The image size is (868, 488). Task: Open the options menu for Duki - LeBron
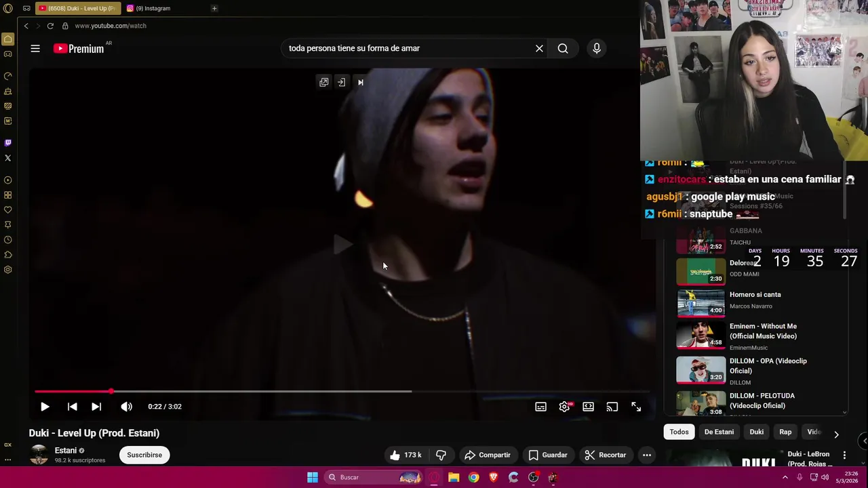(844, 455)
